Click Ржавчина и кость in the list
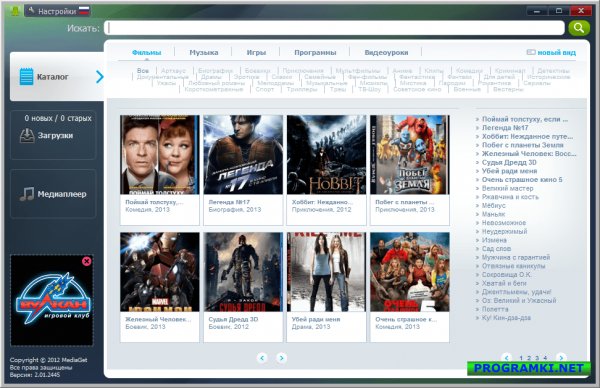 coord(510,197)
